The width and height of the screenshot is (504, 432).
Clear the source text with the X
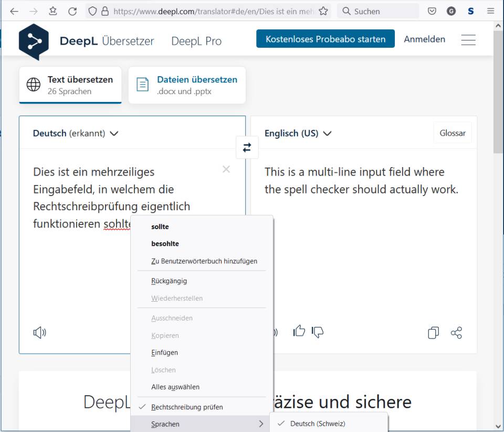click(x=226, y=169)
